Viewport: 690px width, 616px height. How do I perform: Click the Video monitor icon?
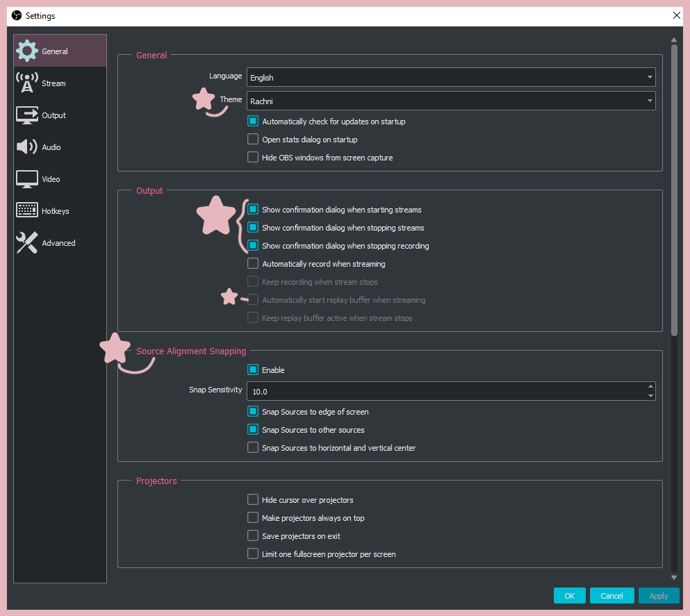(27, 179)
